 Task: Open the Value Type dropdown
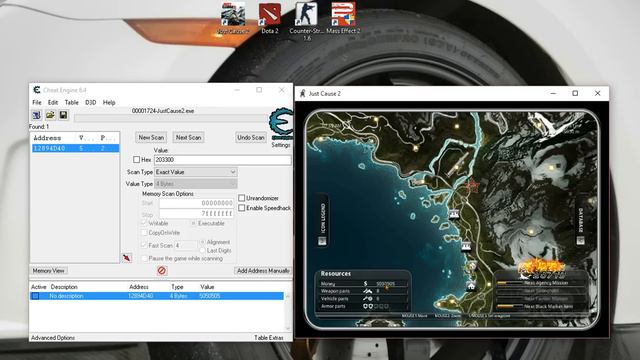(196, 184)
